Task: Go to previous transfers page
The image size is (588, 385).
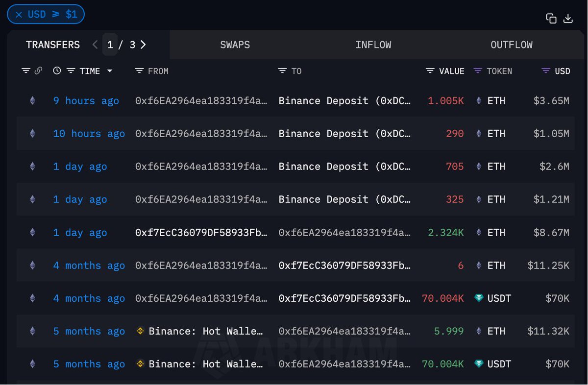Action: [95, 45]
